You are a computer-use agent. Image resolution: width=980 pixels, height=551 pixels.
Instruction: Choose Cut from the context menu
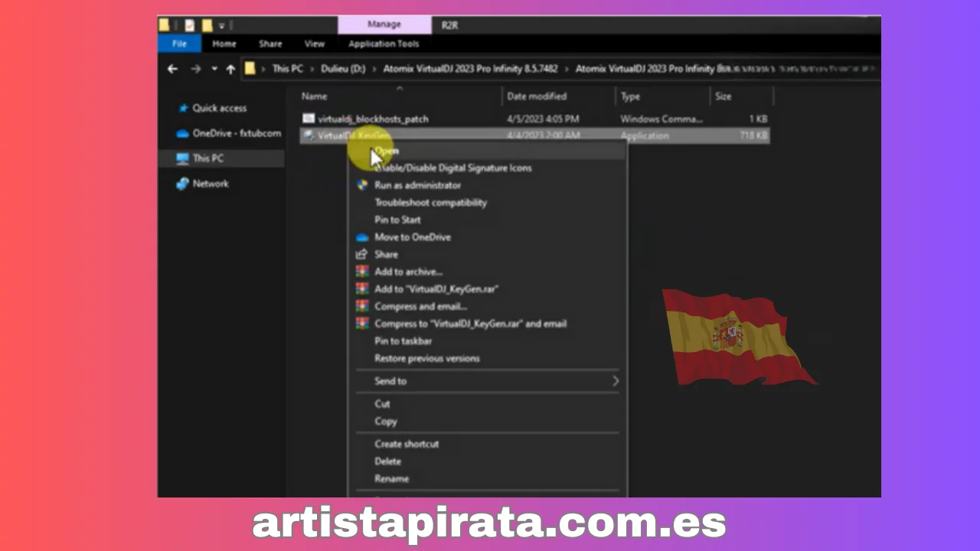point(382,403)
